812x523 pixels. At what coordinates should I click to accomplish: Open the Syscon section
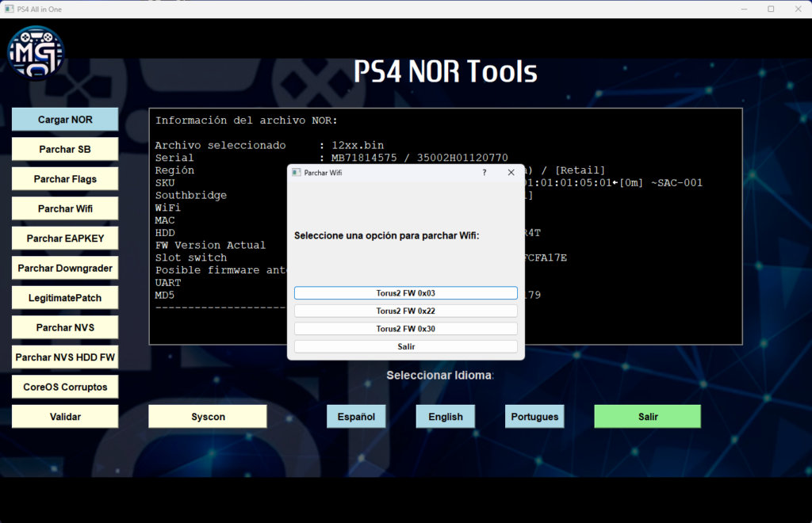point(208,417)
